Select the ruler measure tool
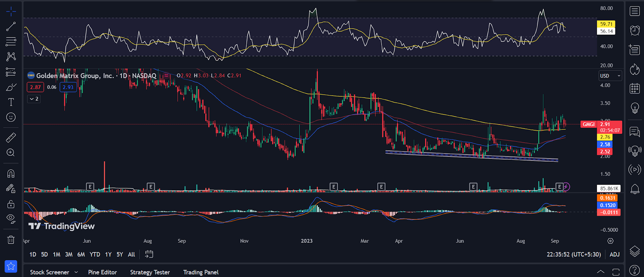This screenshot has height=277, width=644. point(11,137)
